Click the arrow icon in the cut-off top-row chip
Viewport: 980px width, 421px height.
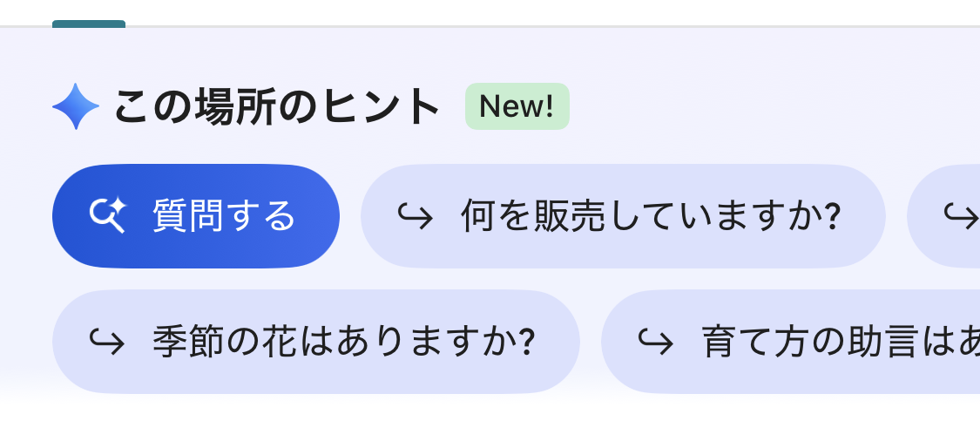(x=960, y=215)
